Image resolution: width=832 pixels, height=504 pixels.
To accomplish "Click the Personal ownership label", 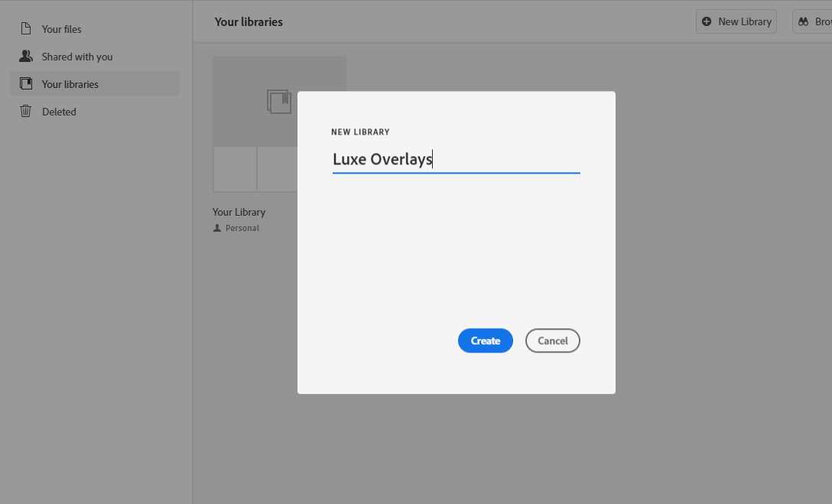I will (242, 227).
